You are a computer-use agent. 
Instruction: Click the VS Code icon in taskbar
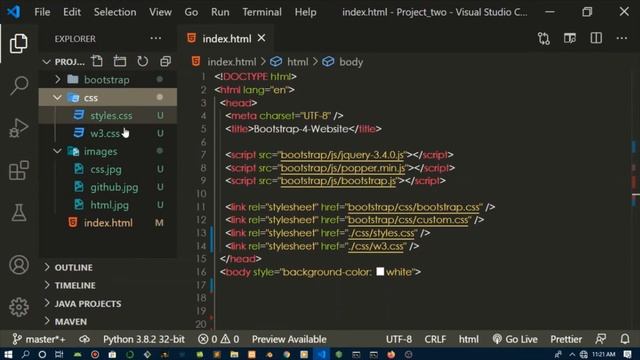pyautogui.click(x=321, y=354)
